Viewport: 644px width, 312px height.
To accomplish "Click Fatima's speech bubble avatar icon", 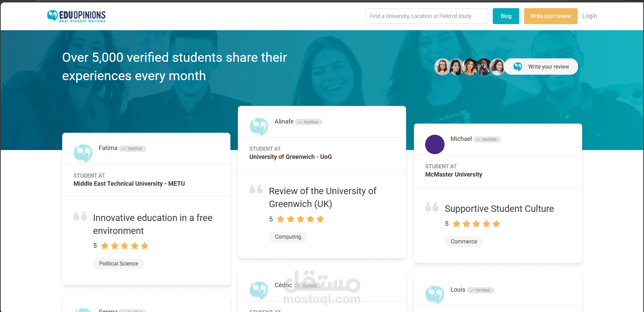I will tap(83, 153).
